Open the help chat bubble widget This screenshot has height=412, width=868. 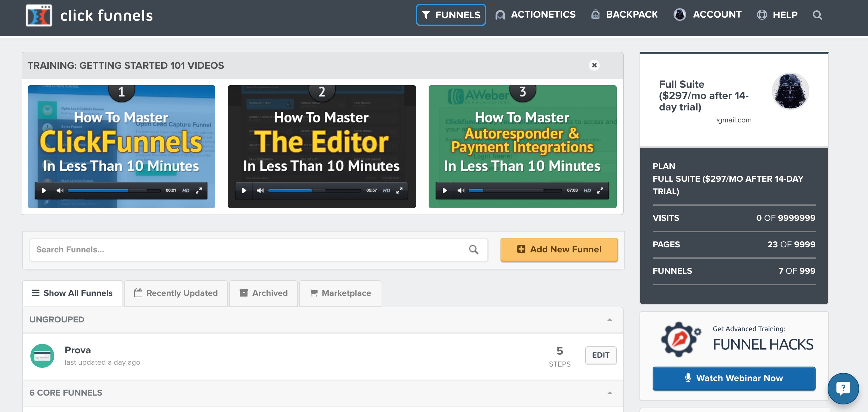[843, 388]
